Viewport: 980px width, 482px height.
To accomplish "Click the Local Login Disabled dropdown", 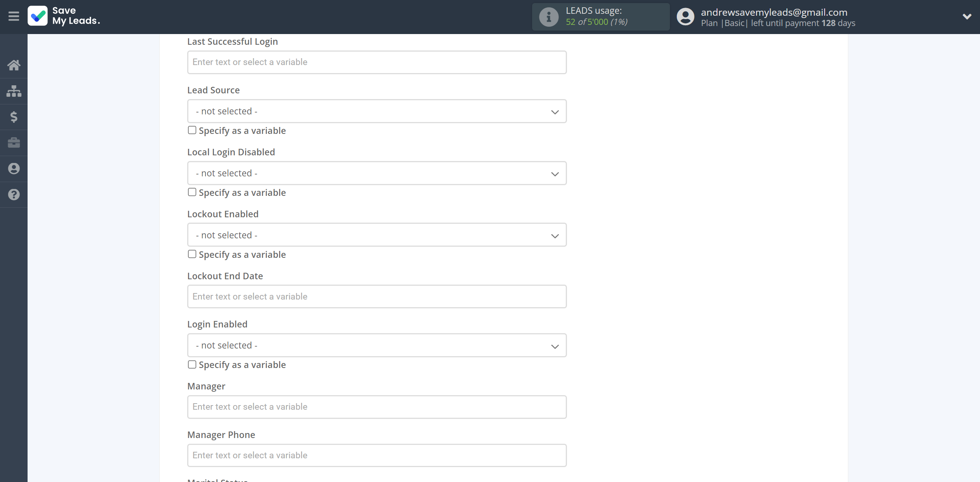I will [376, 173].
